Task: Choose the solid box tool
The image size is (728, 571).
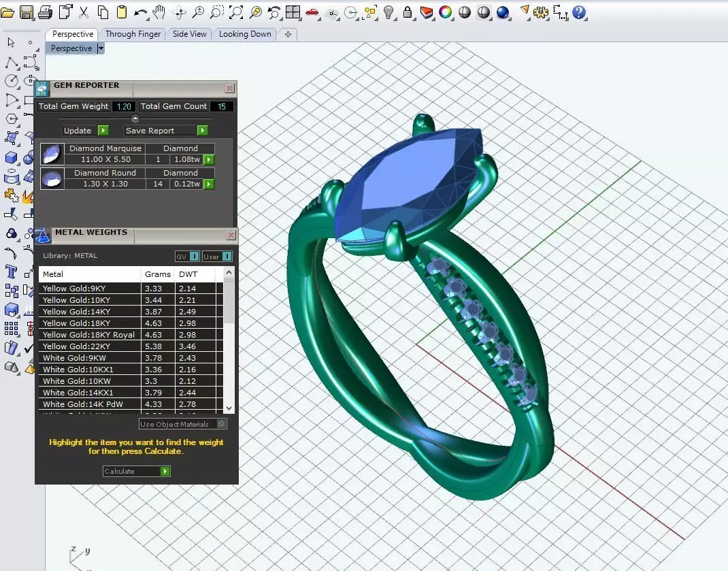Action: coord(12,157)
